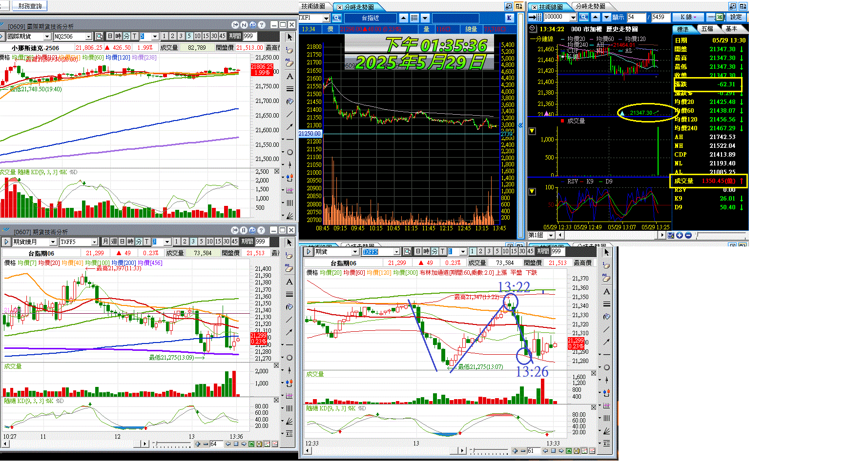Collapse volume pane triangle in historical chart
Viewport: 868px width, 465px height.
tap(532, 131)
